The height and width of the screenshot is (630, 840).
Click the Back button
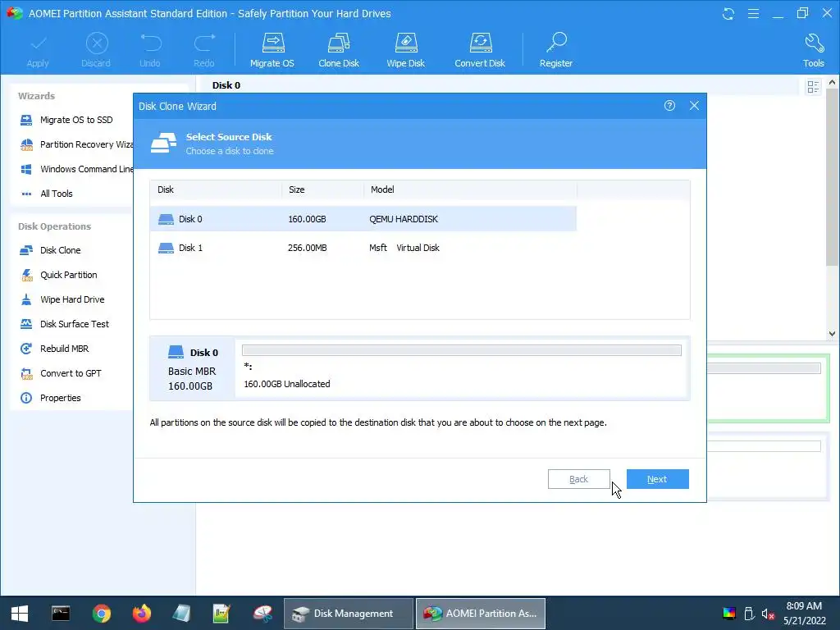(578, 479)
